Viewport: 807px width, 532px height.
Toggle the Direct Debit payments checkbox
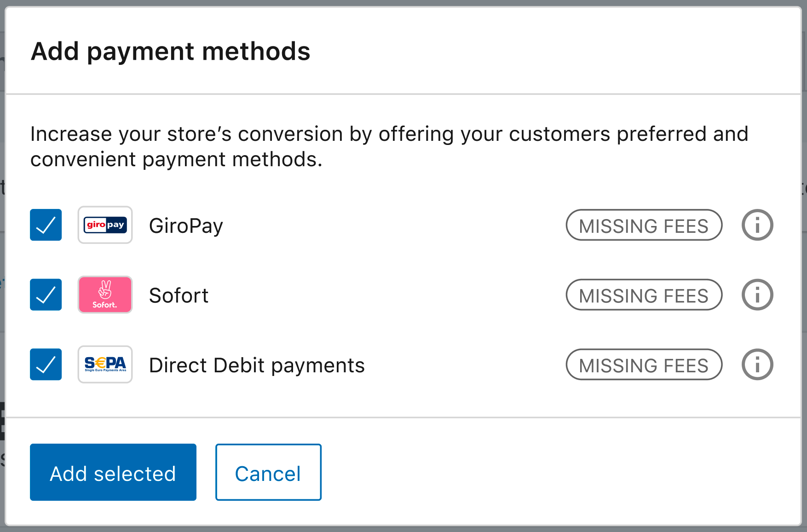(46, 364)
